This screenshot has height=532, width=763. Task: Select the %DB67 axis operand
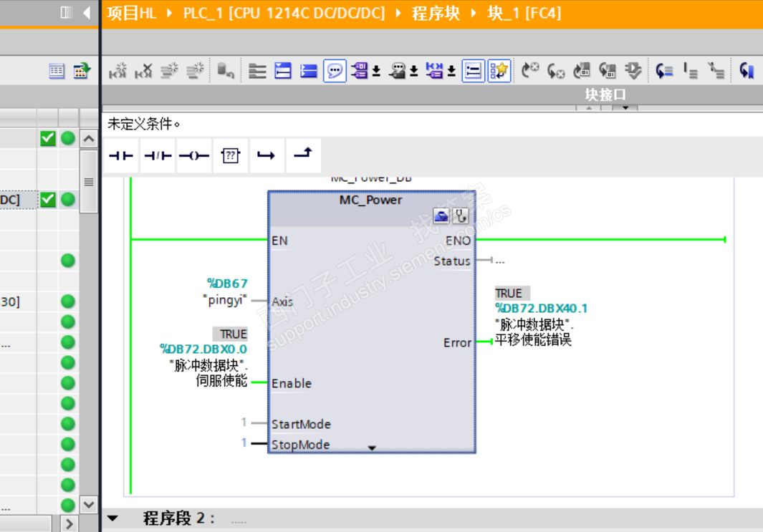(x=227, y=284)
